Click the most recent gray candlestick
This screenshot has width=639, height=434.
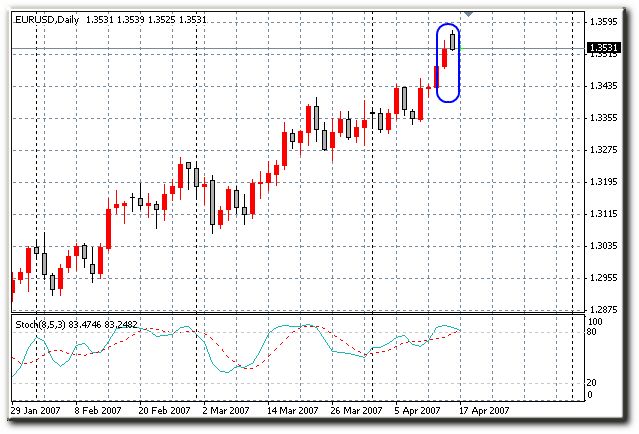(452, 42)
